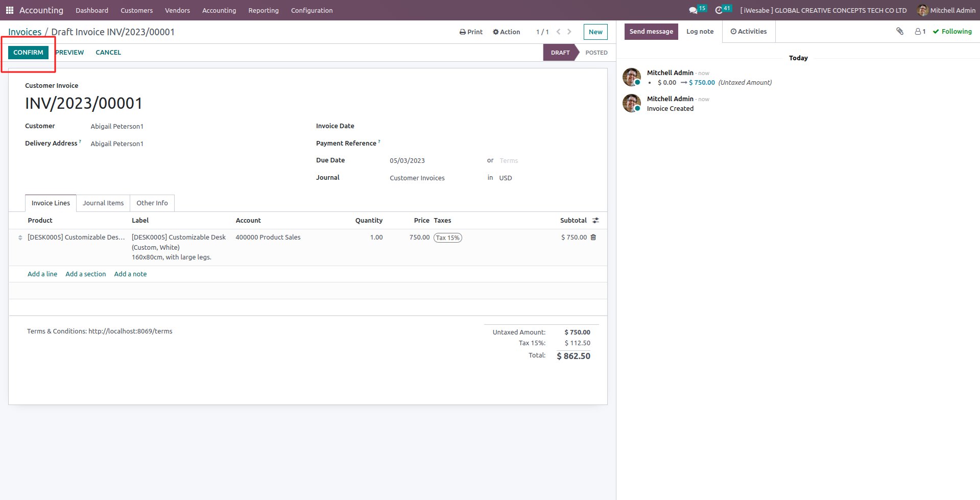Open the Action dropdown
Image resolution: width=980 pixels, height=500 pixels.
[506, 32]
